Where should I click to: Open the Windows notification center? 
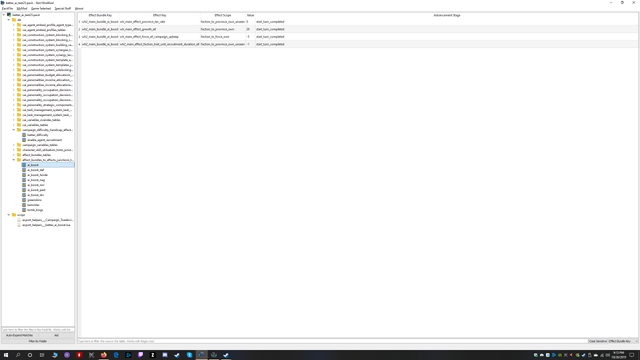click(x=632, y=355)
